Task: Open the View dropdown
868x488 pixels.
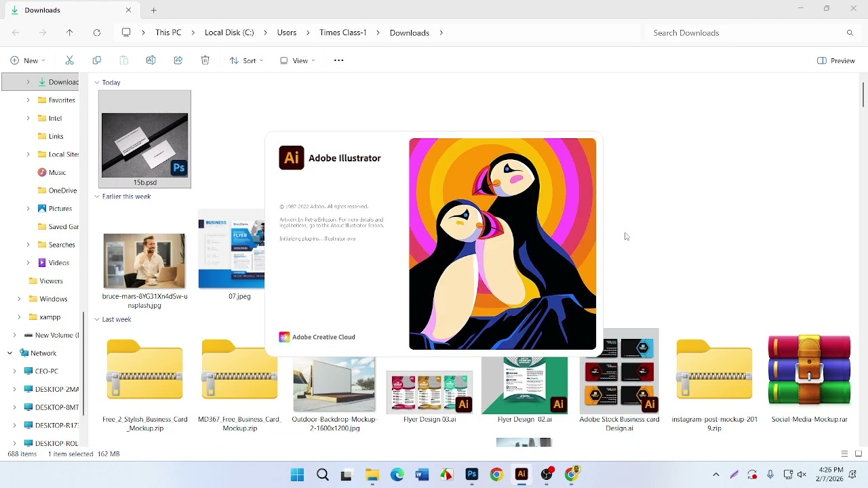Action: click(298, 60)
